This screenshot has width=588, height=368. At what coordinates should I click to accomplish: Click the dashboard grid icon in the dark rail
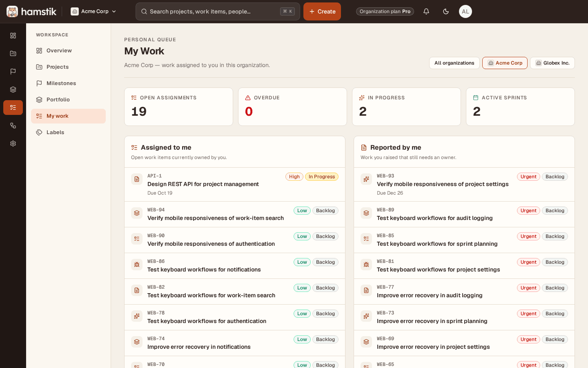tap(13, 36)
